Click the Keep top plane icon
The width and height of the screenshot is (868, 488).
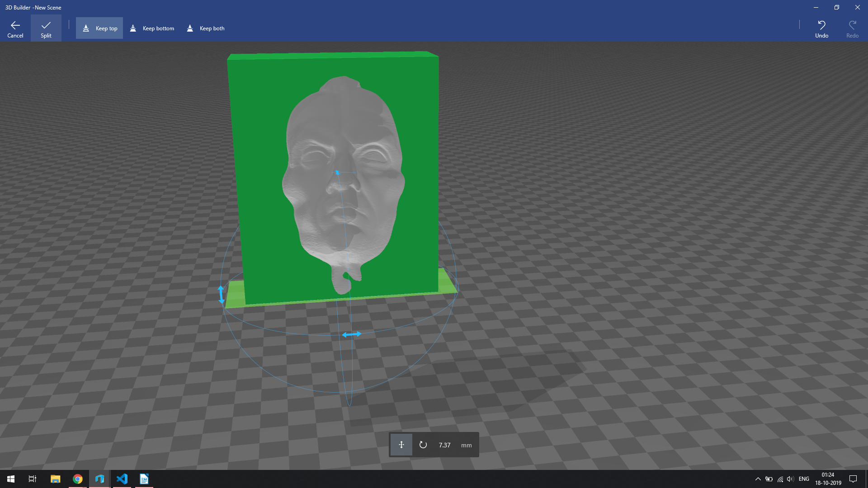[x=86, y=28]
